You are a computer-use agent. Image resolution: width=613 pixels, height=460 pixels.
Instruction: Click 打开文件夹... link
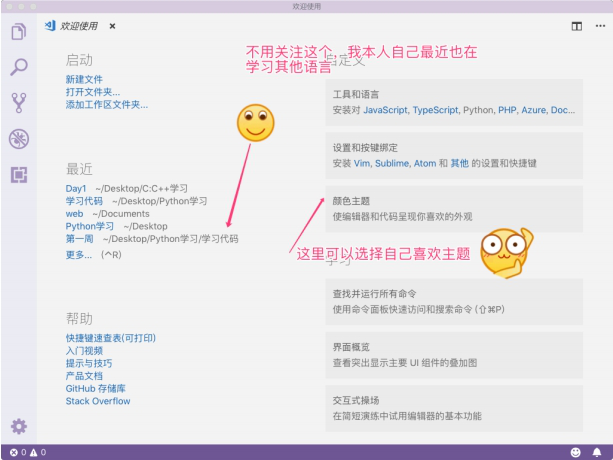tap(93, 92)
